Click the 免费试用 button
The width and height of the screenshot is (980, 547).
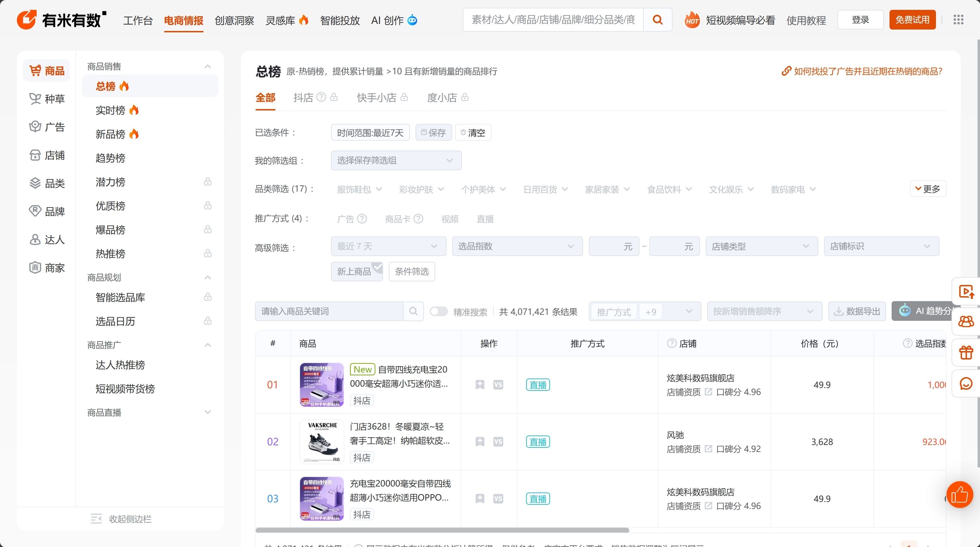point(912,20)
